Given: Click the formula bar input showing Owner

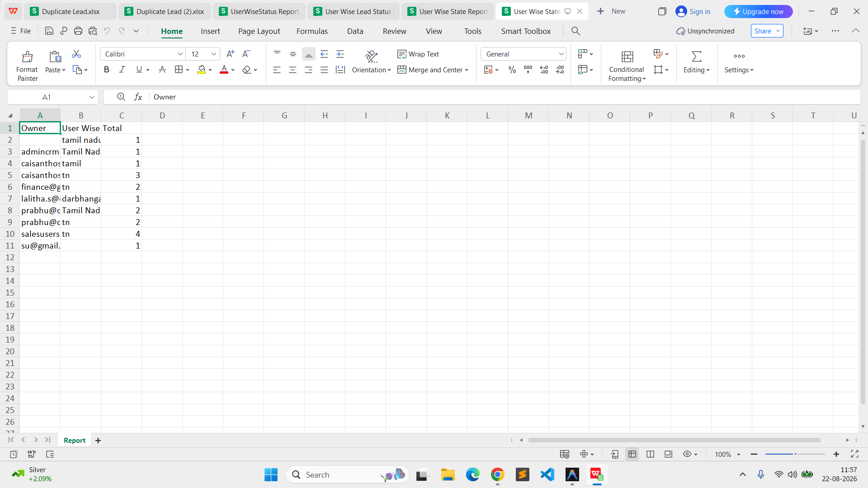Looking at the screenshot, I should 504,97.
